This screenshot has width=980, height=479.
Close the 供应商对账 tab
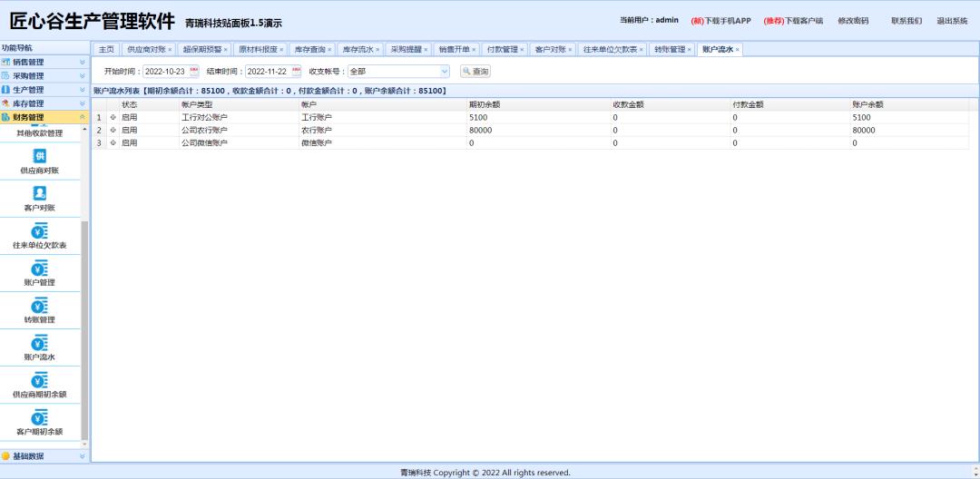pos(170,49)
